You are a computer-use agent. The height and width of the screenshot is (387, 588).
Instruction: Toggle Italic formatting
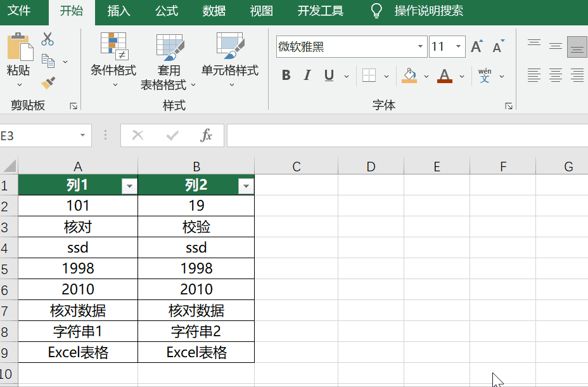click(307, 75)
